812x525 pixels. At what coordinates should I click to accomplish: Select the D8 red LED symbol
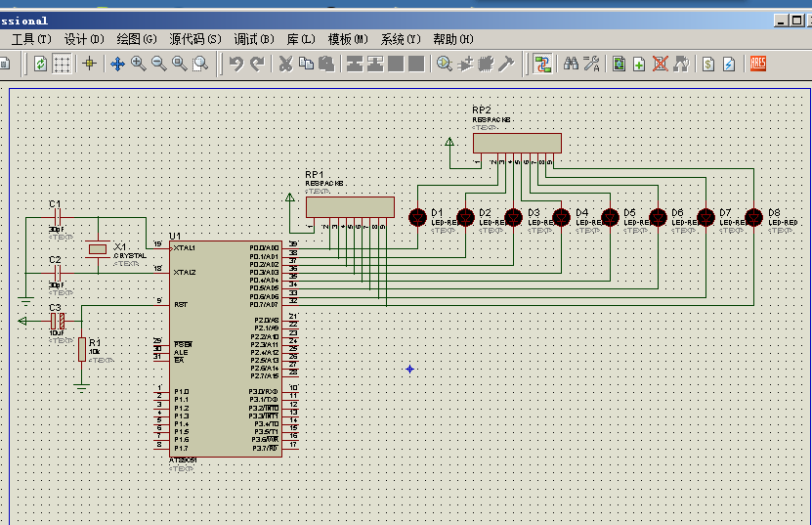(754, 218)
